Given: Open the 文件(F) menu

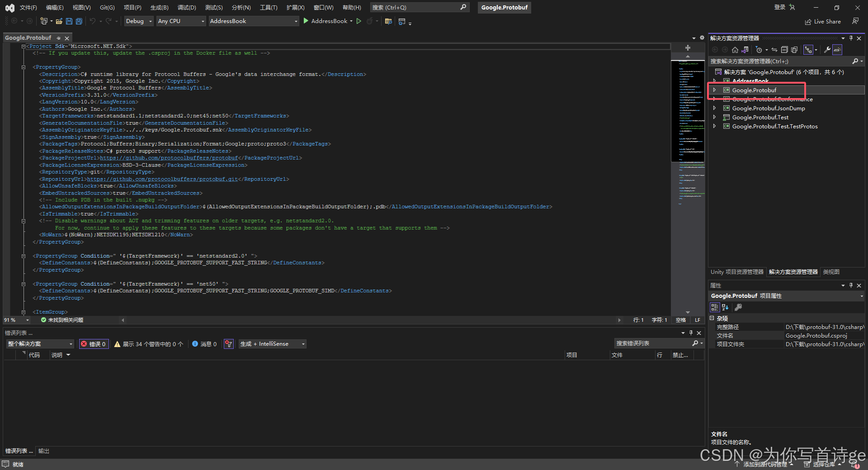Looking at the screenshot, I should [28, 8].
